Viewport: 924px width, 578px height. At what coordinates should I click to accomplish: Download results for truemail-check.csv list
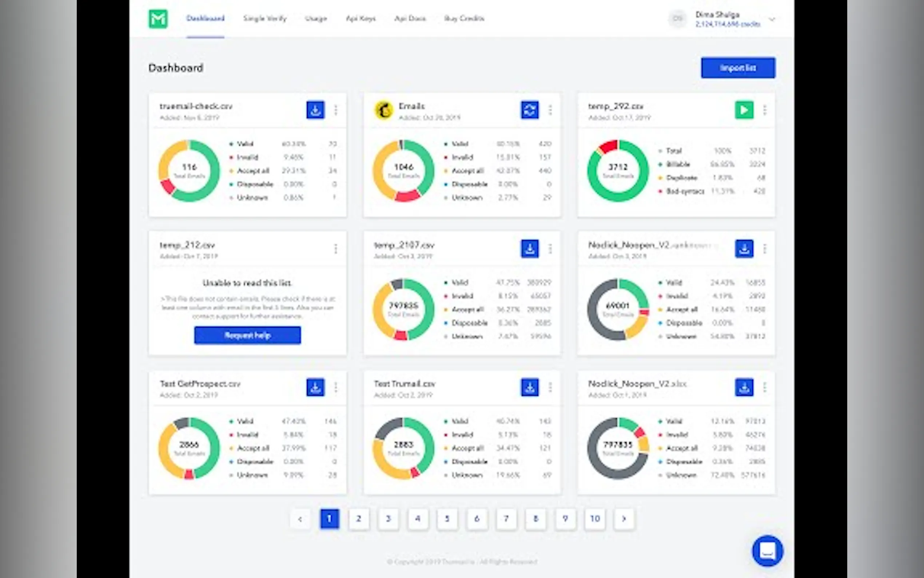click(315, 110)
